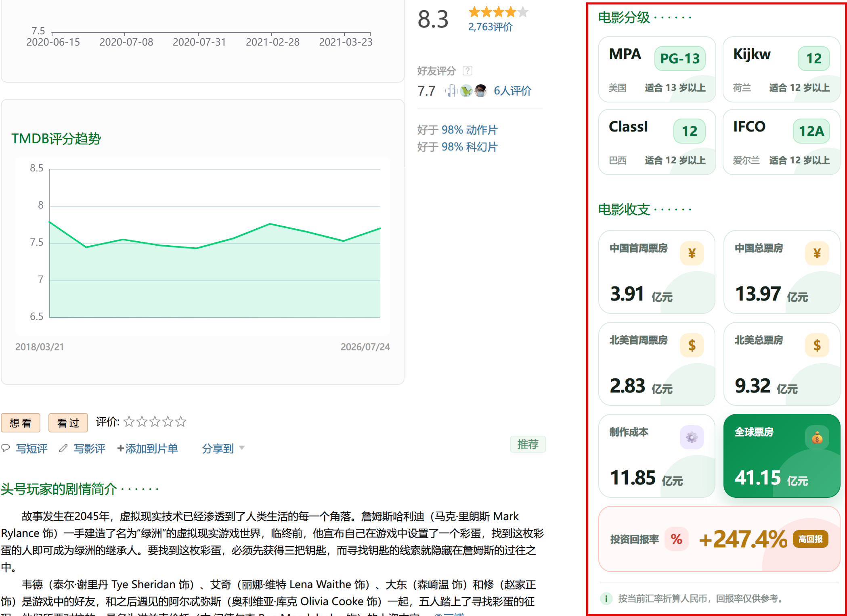The width and height of the screenshot is (847, 616).
Task: Select the 2.83 亿元 North America opening value
Action: (641, 386)
